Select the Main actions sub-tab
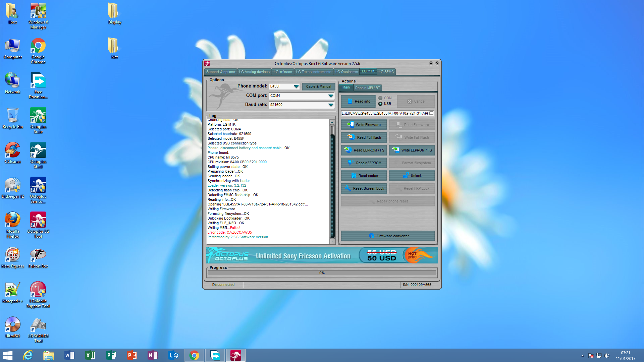The width and height of the screenshot is (644, 362). tap(346, 87)
